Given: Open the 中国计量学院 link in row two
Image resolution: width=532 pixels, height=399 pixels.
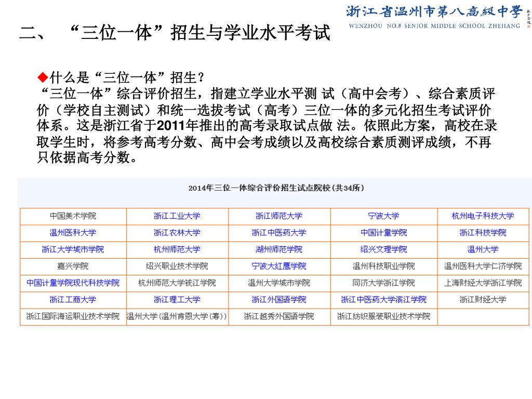Looking at the screenshot, I should click(384, 233).
